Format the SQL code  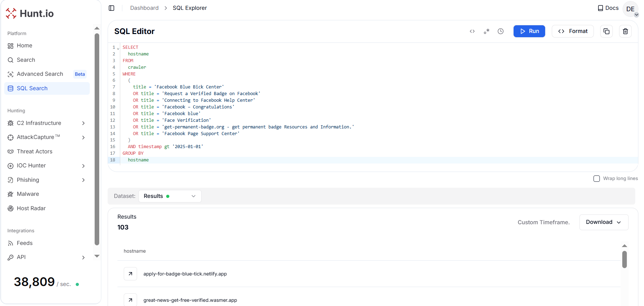click(x=573, y=31)
